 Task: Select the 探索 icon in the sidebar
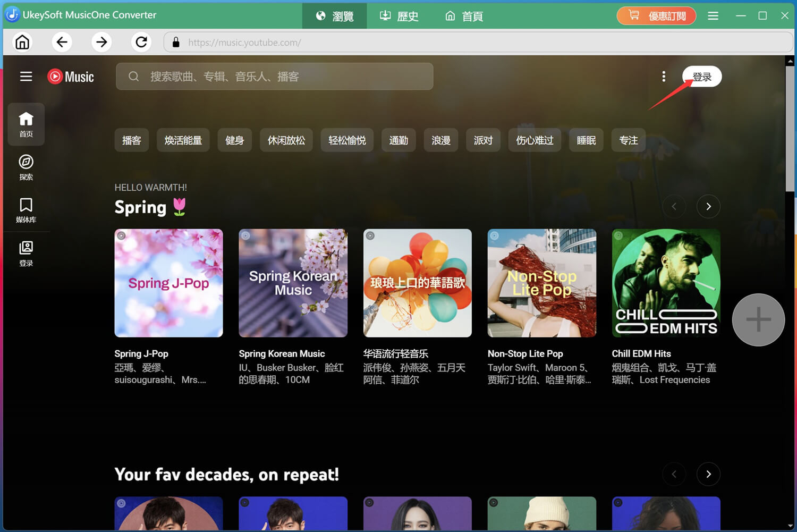click(26, 166)
